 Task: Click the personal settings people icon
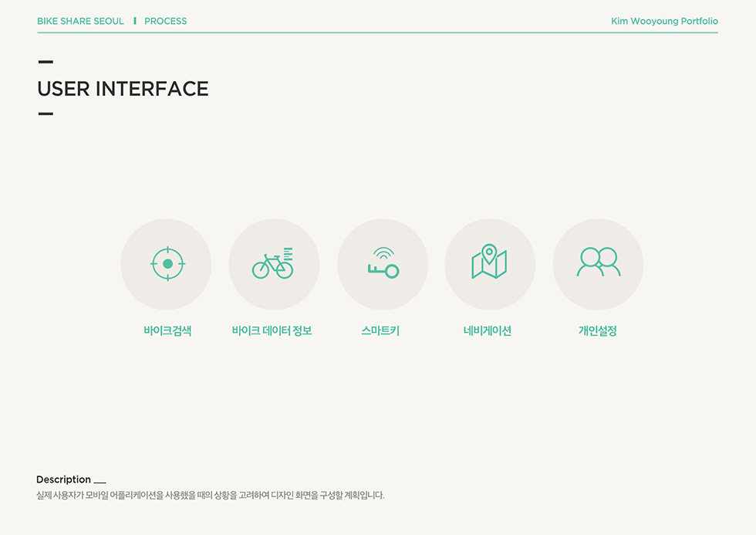click(x=598, y=263)
